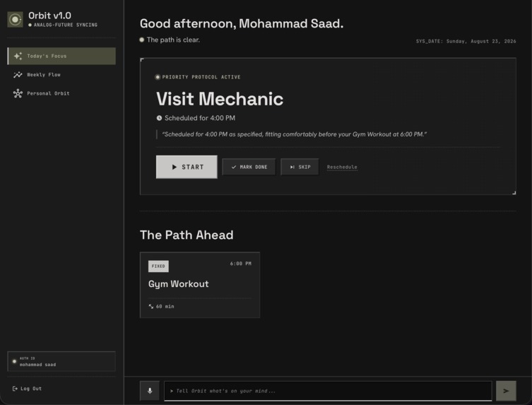Click the FIXED badge on Gym Workout
The height and width of the screenshot is (405, 532).
(x=158, y=266)
